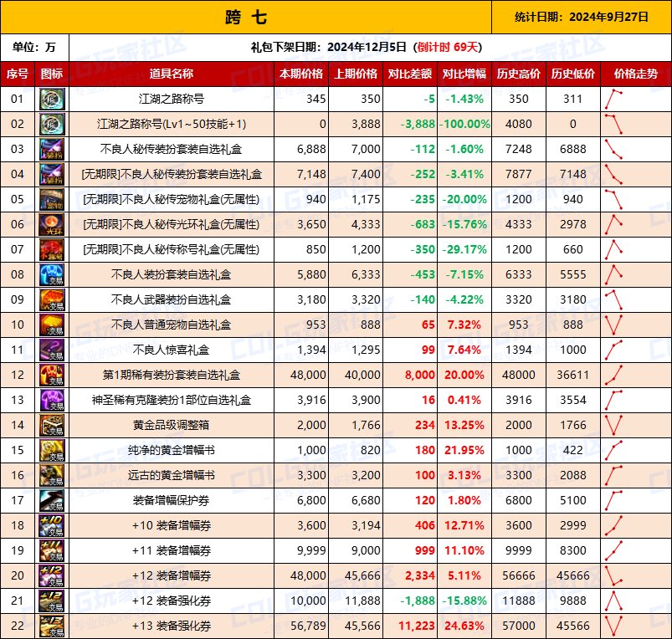Select the 纯净的黄金增幅书 icon
This screenshot has width=672, height=639.
52,450
